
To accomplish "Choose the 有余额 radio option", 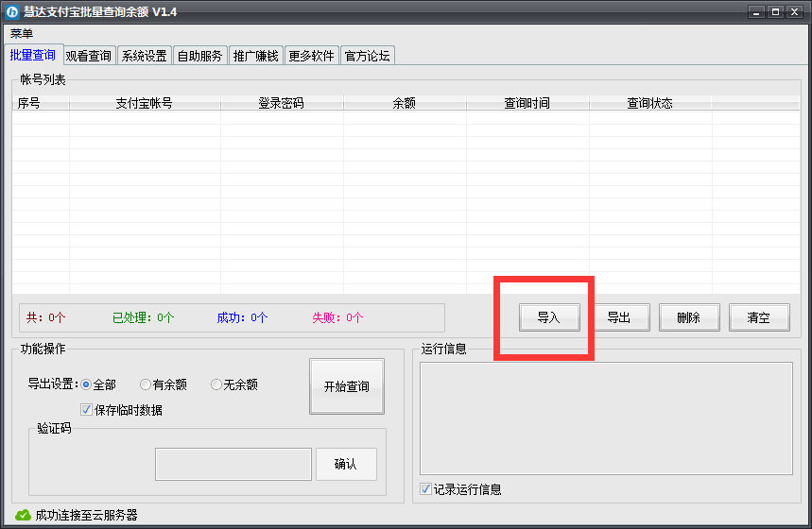I will click(146, 384).
